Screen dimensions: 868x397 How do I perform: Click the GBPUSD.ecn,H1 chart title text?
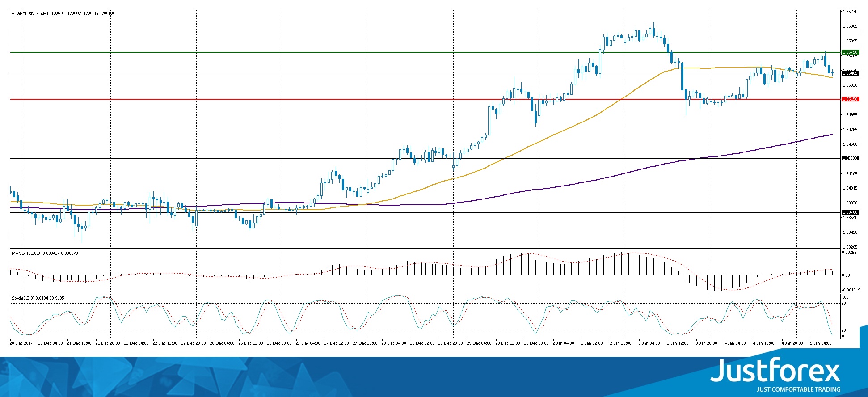(33, 14)
